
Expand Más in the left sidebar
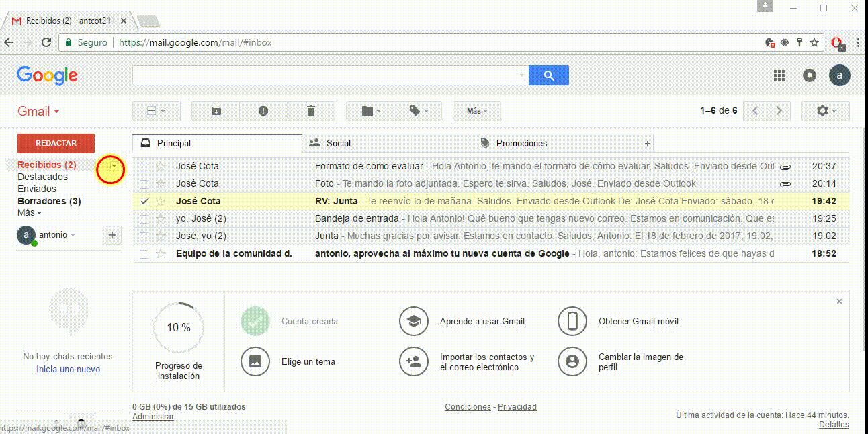click(x=30, y=213)
